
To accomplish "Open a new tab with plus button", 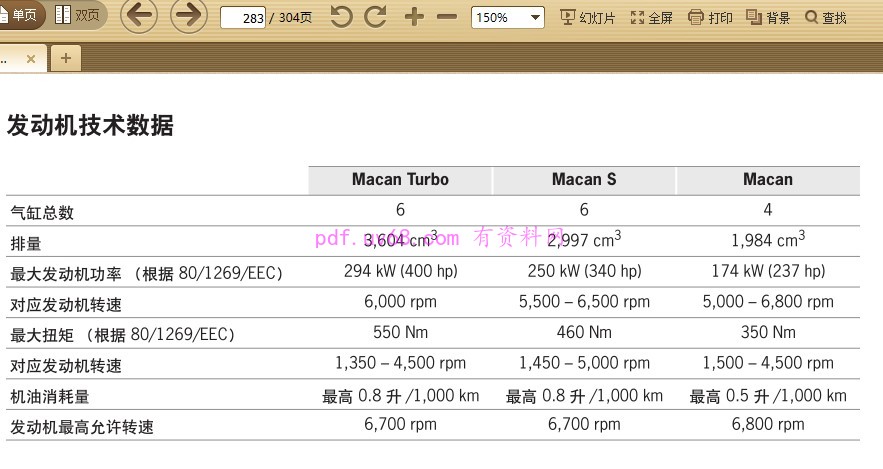I will [66, 58].
